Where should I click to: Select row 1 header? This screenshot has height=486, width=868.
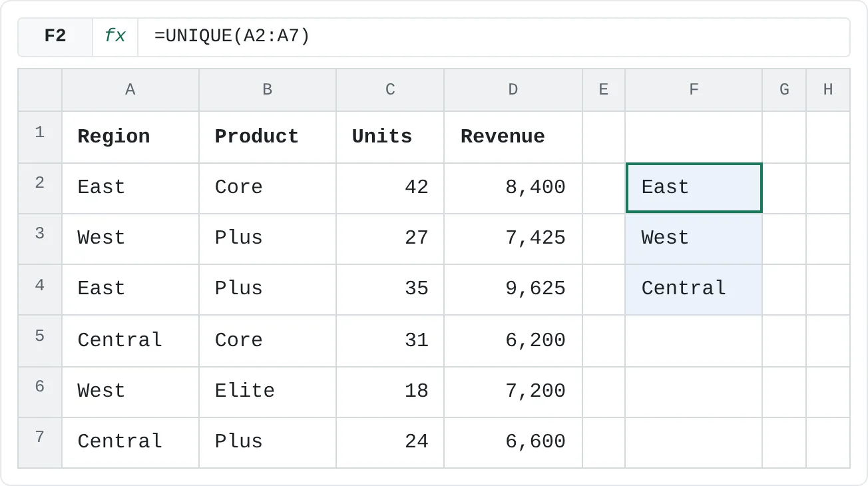point(40,137)
